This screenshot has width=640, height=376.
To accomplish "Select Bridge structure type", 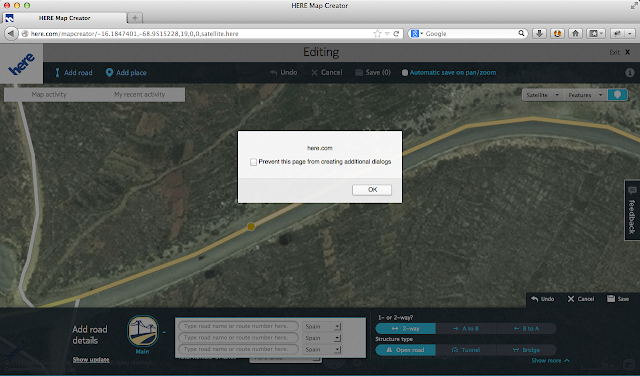I will coord(526,350).
